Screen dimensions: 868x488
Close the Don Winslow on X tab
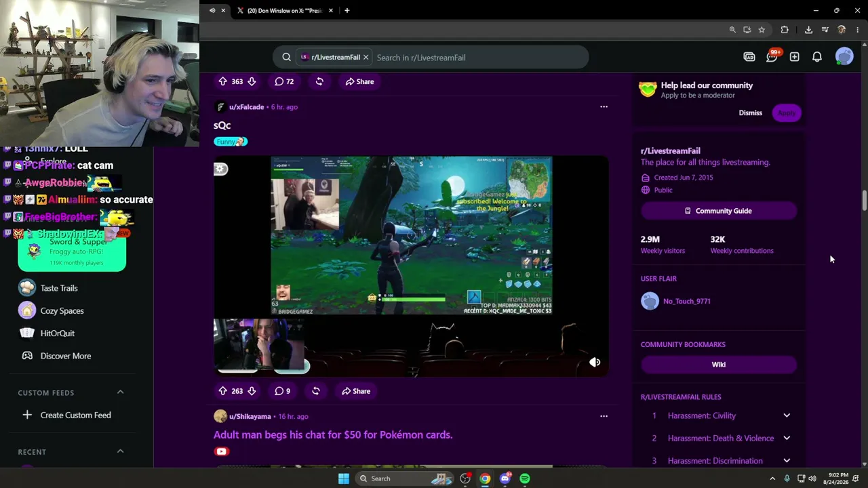[x=331, y=11]
